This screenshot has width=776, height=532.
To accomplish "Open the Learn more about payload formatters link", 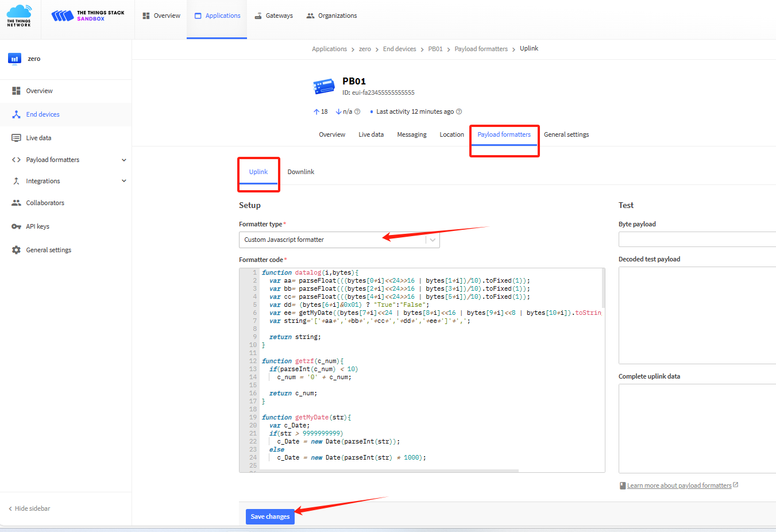I will pyautogui.click(x=680, y=485).
